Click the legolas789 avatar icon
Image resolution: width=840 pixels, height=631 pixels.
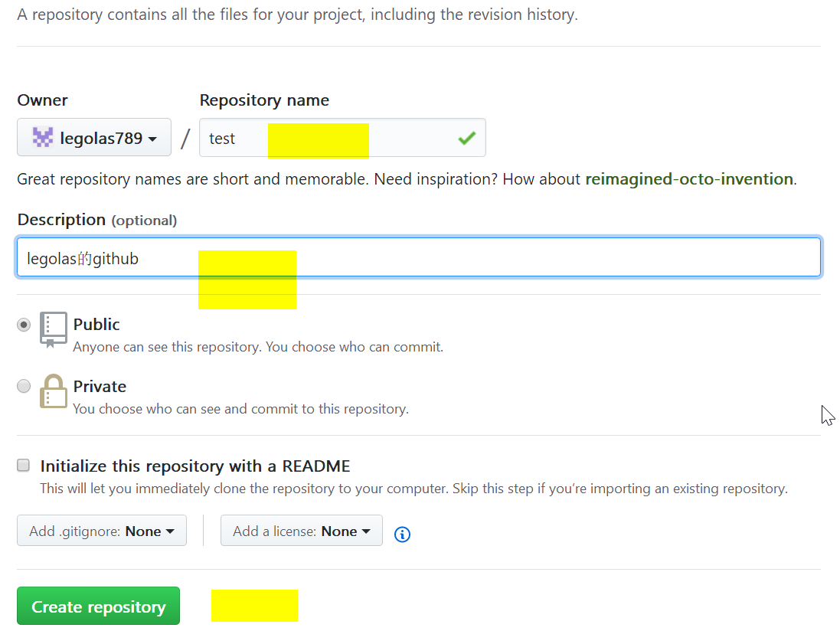[43, 138]
